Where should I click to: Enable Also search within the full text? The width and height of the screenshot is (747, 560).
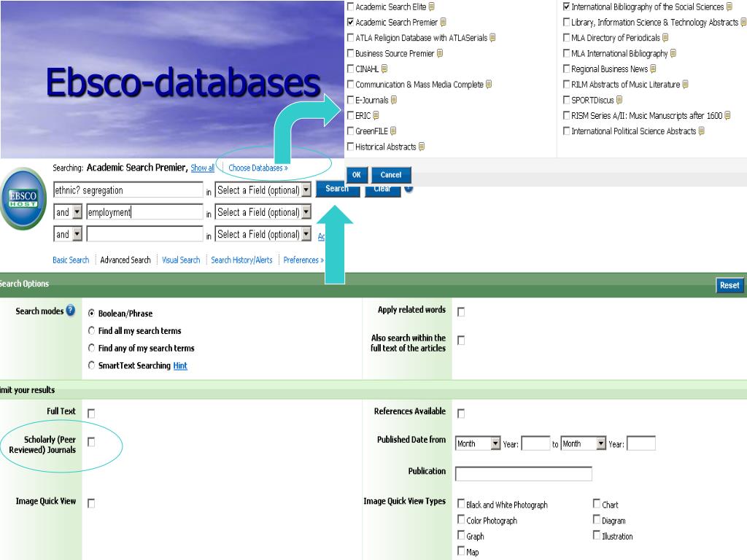pyautogui.click(x=461, y=341)
